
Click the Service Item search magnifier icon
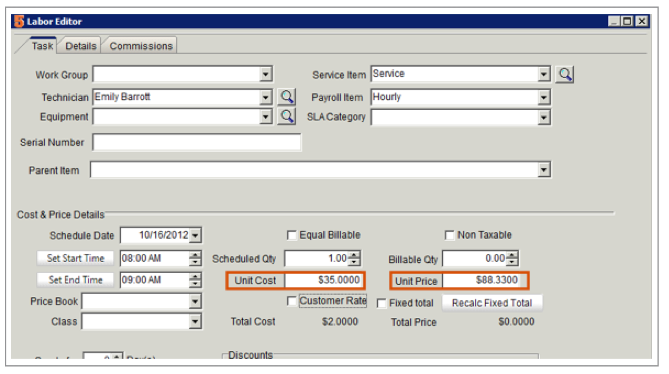click(x=564, y=74)
